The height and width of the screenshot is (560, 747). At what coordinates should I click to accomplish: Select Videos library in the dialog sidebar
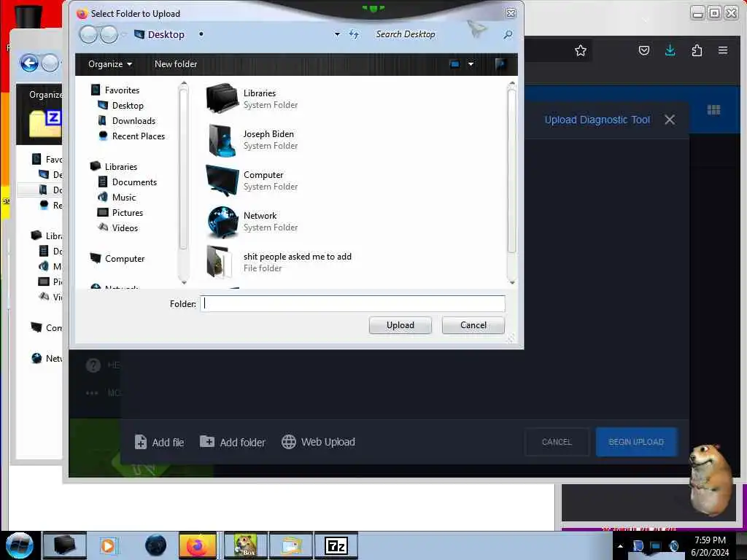[125, 227]
